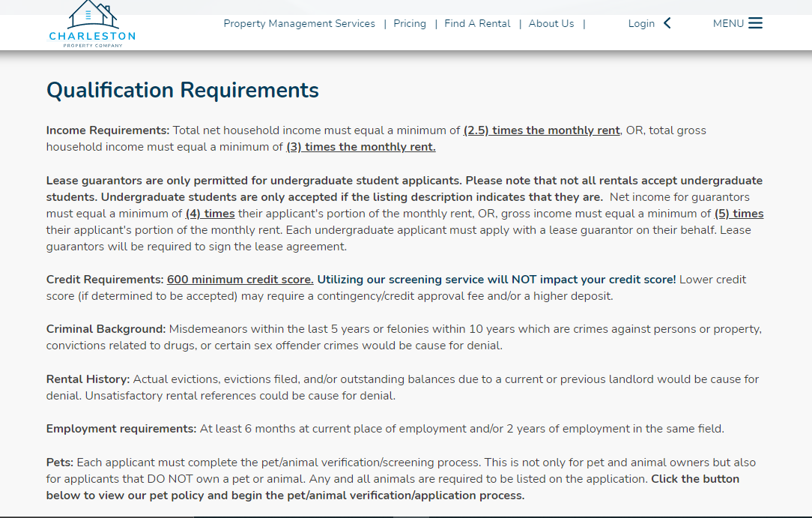The image size is (812, 518).
Task: Click 'Utilizing our screening service will NOT impact' sentence
Action: click(496, 280)
